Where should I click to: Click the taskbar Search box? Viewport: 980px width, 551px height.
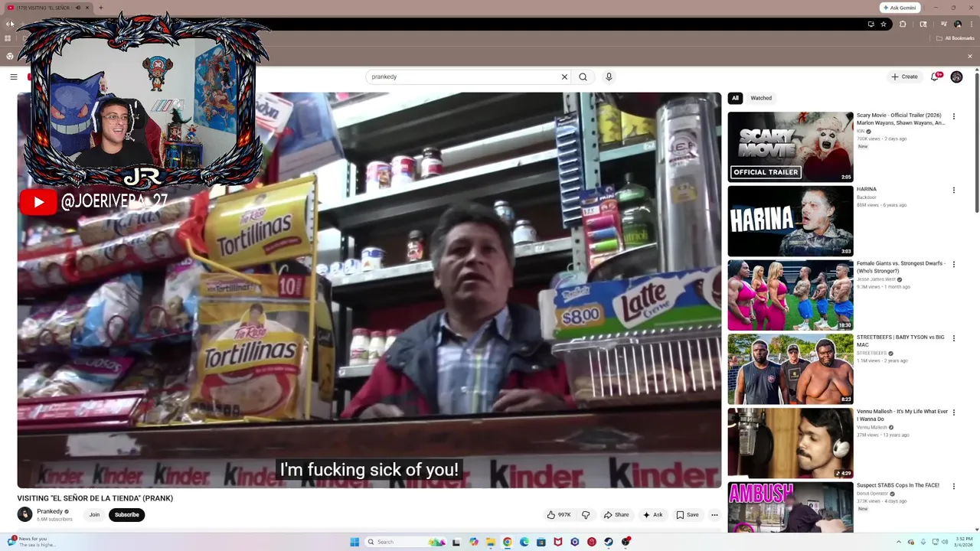[x=405, y=542]
